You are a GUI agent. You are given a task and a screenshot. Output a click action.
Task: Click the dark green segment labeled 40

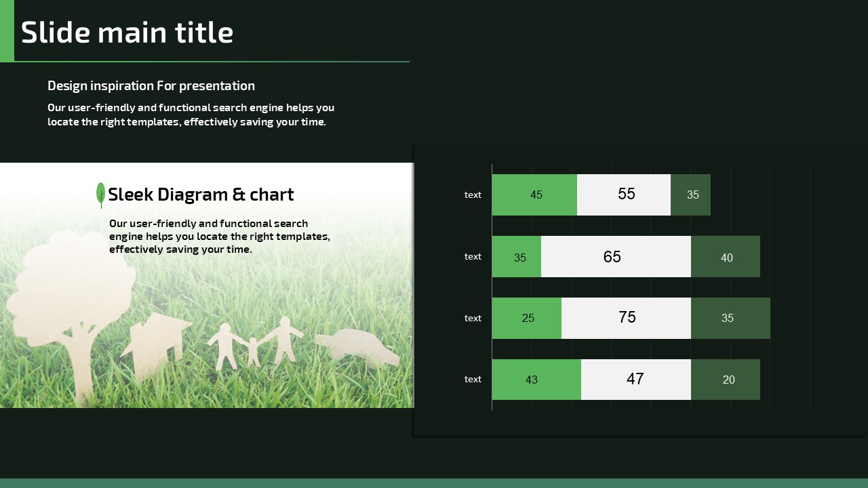click(726, 257)
